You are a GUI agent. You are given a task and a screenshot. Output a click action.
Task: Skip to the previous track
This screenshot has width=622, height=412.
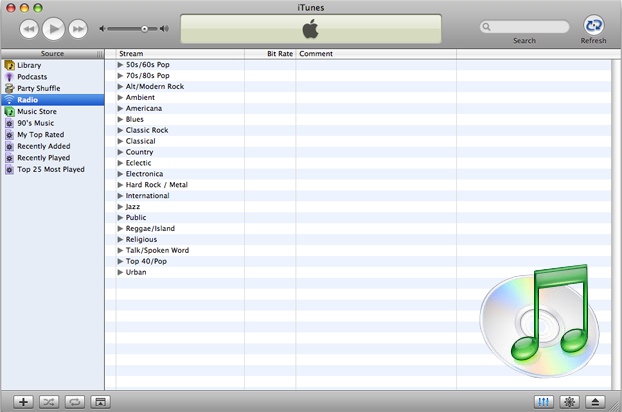click(x=29, y=29)
